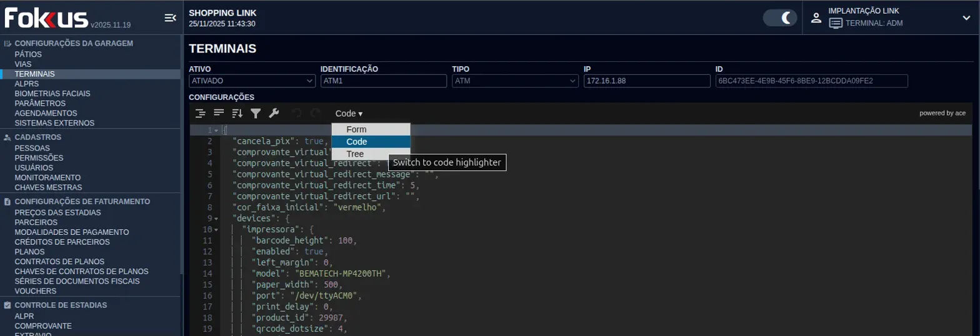
Task: Select Form mode from the dropdown menu
Action: point(356,129)
